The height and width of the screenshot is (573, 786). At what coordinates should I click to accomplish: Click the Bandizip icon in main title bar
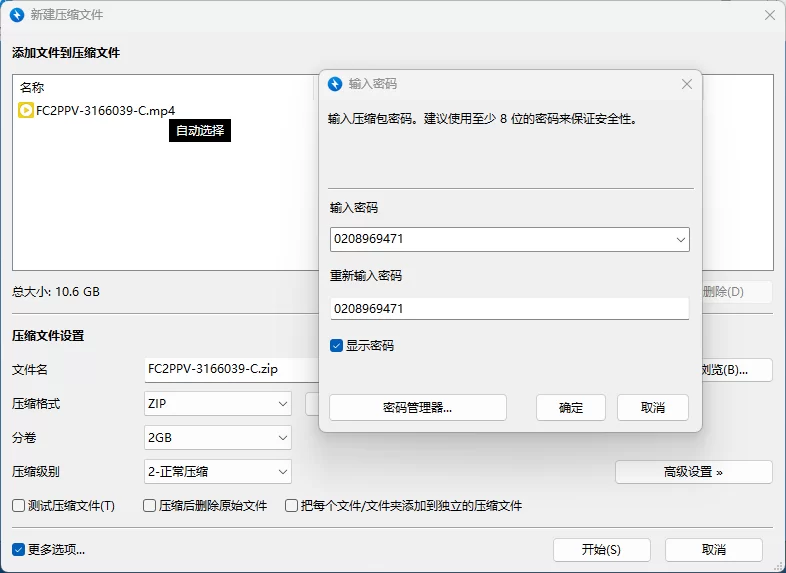click(16, 15)
